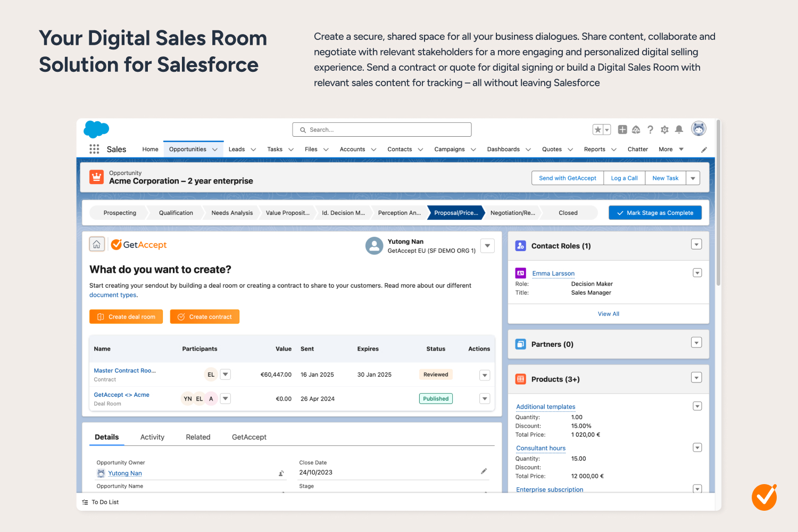Click the favorites star icon
Viewport: 798px width, 532px height.
598,130
